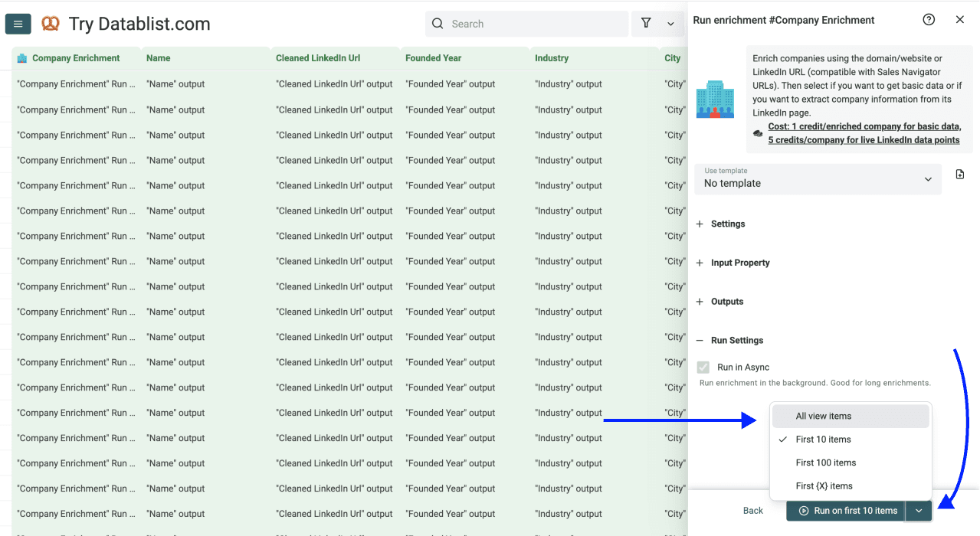The height and width of the screenshot is (536, 980).
Task: Select First 100 items from the menu
Action: pos(825,462)
